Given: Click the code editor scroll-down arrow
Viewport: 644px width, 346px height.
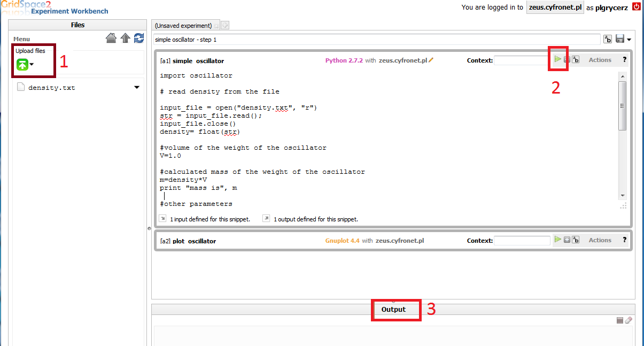Looking at the screenshot, I should (x=622, y=196).
